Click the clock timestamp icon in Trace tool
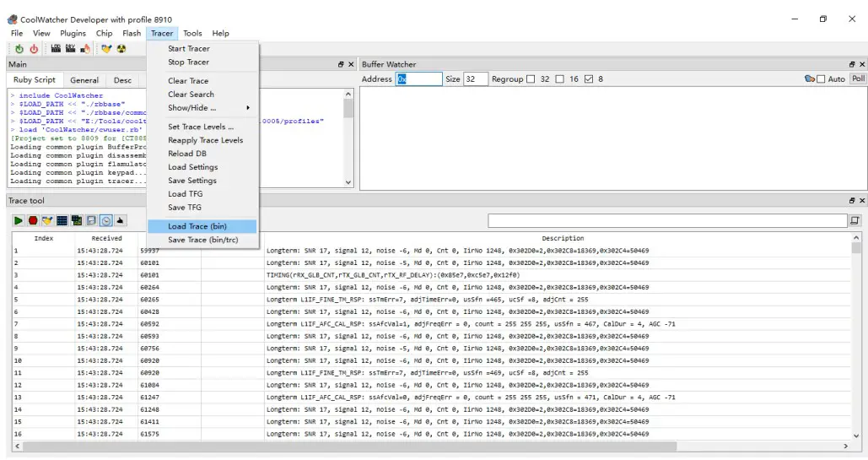This screenshot has width=868, height=460. (106, 220)
